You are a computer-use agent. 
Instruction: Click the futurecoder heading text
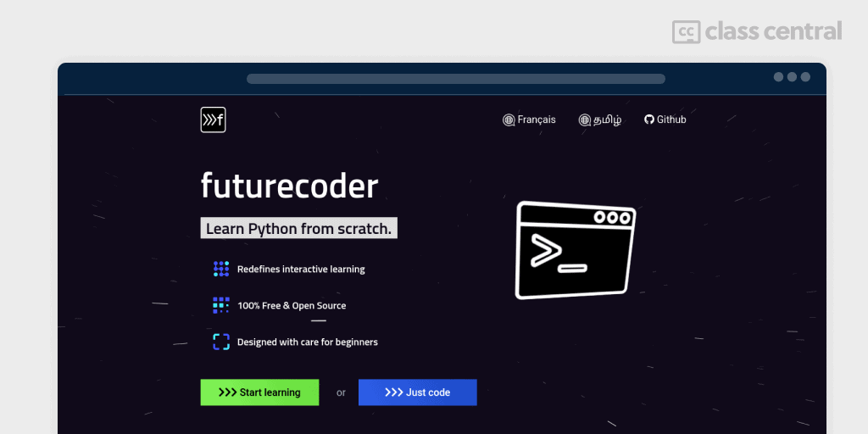click(x=290, y=186)
